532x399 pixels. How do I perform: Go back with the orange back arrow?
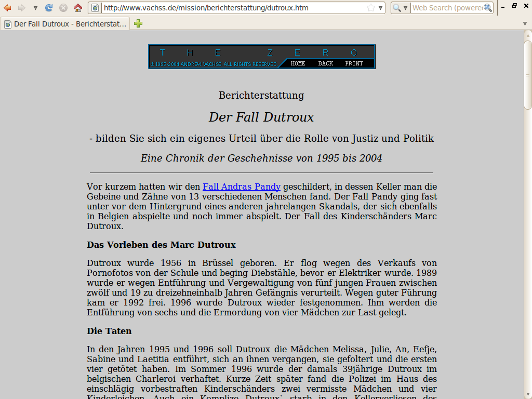point(7,7)
